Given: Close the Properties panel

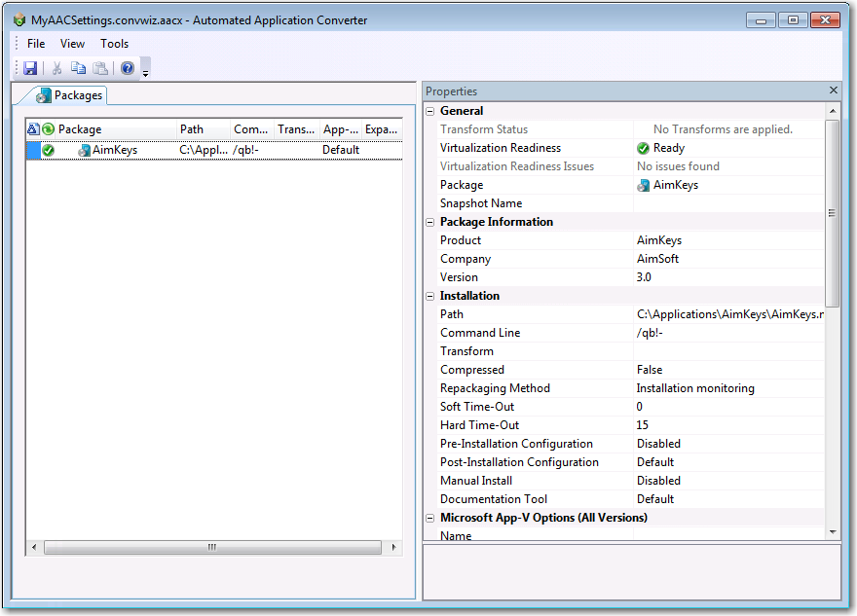Looking at the screenshot, I should [x=834, y=91].
